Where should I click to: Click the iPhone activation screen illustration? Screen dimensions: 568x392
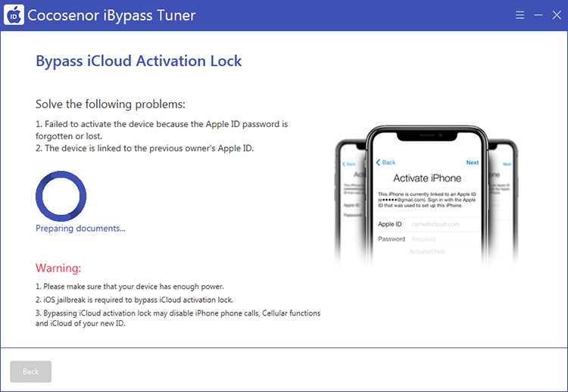tap(426, 195)
